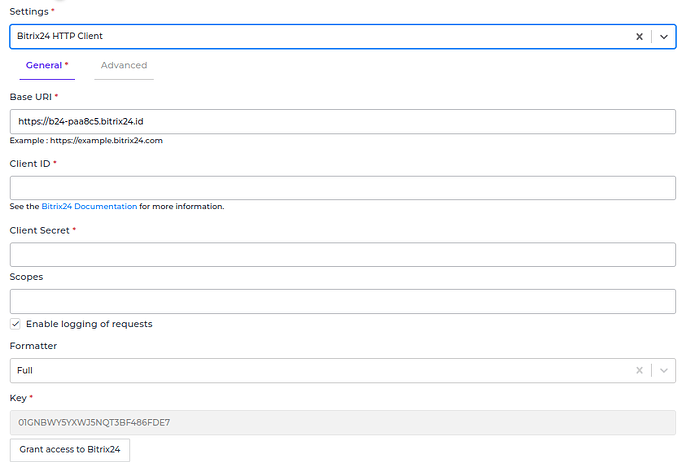Screen dimensions: 690x462
Task: Focus the Client Secret input field
Action: coord(343,254)
